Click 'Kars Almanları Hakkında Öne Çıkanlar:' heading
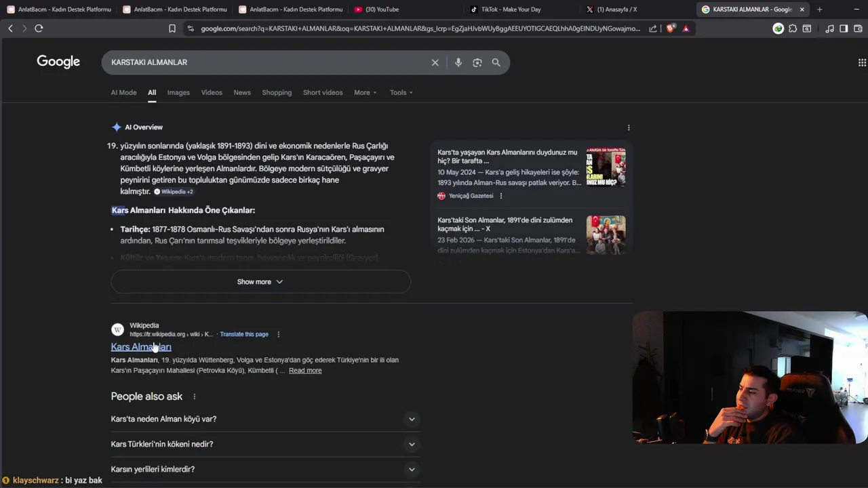Image resolution: width=868 pixels, height=488 pixels. point(183,210)
